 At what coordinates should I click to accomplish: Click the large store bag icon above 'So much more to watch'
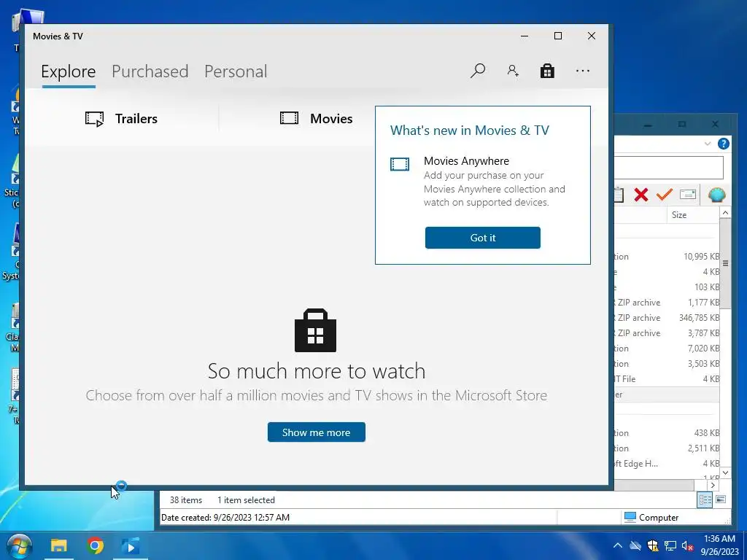(x=315, y=330)
